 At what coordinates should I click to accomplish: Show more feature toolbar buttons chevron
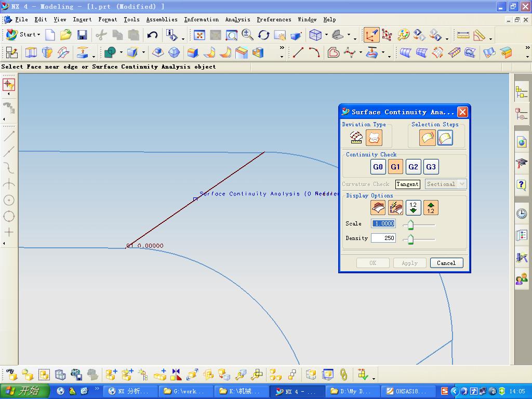[282, 48]
